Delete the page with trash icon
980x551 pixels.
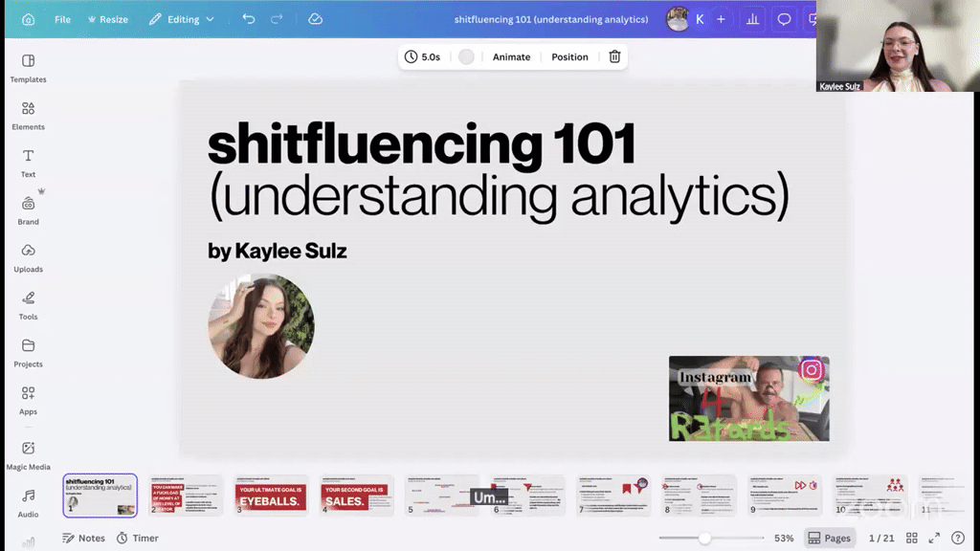614,56
